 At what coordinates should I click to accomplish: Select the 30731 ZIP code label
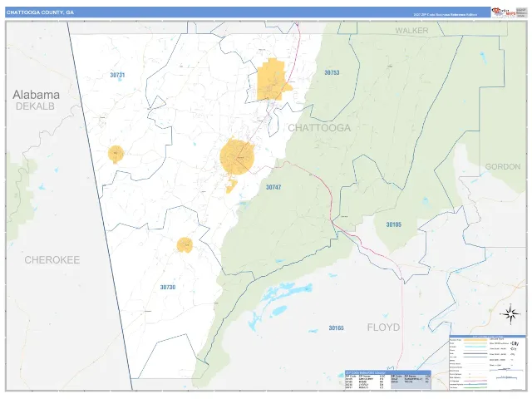click(x=117, y=75)
